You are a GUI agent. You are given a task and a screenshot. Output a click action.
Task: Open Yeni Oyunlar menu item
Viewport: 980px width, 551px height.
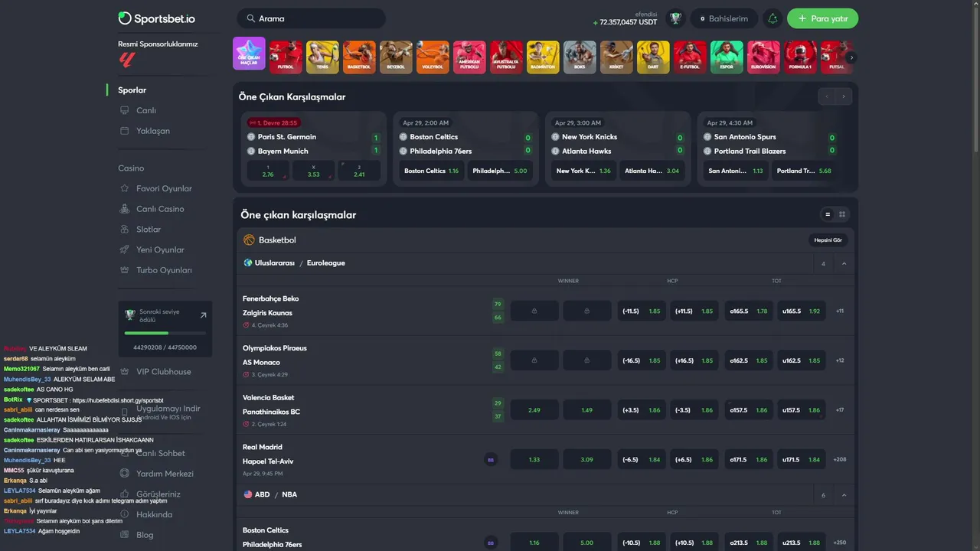(x=160, y=249)
